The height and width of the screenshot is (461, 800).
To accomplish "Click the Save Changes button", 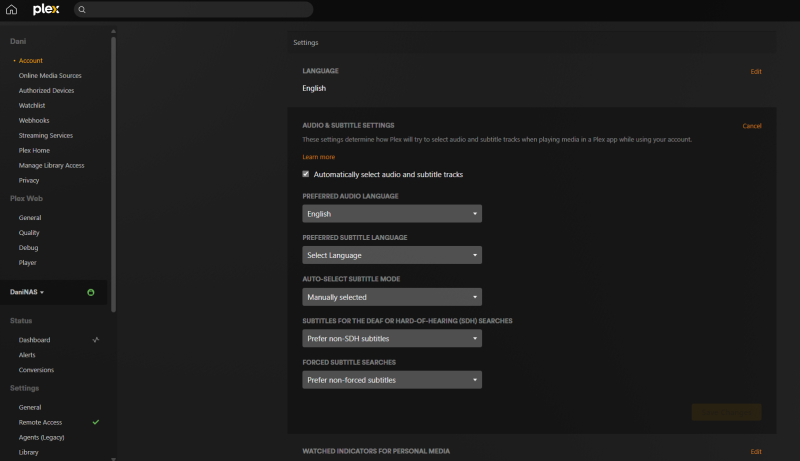I will click(726, 412).
